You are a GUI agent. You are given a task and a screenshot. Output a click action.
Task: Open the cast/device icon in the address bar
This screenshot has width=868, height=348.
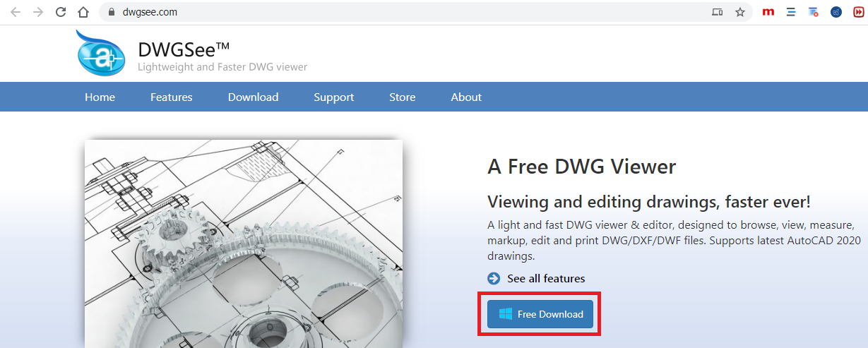(718, 12)
